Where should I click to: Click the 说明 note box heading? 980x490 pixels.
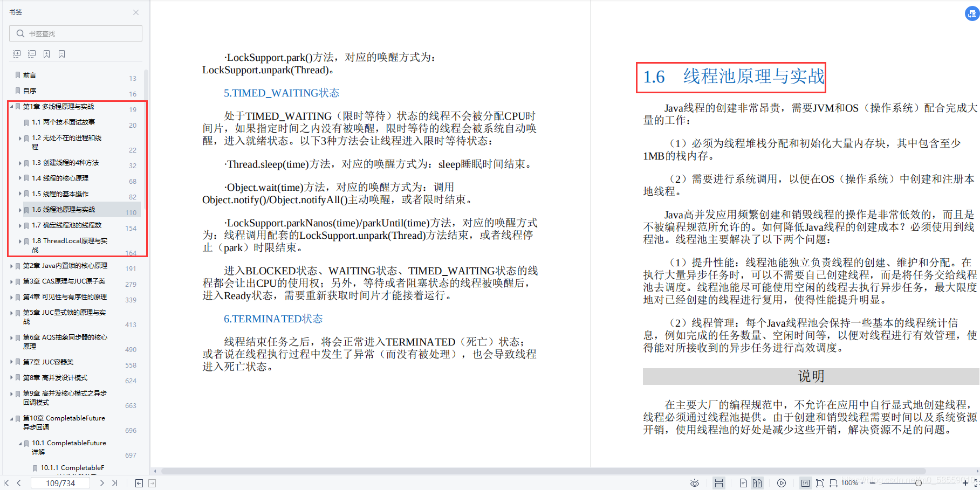tap(811, 376)
